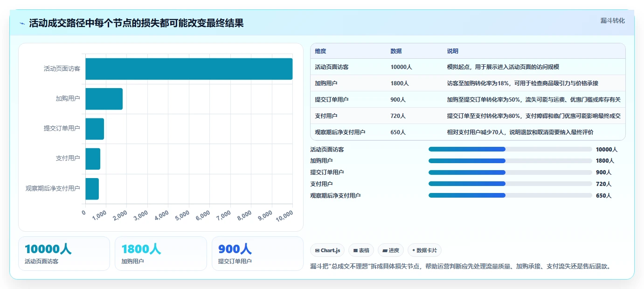
Task: Click the 进度 chip
Action: pos(391,250)
